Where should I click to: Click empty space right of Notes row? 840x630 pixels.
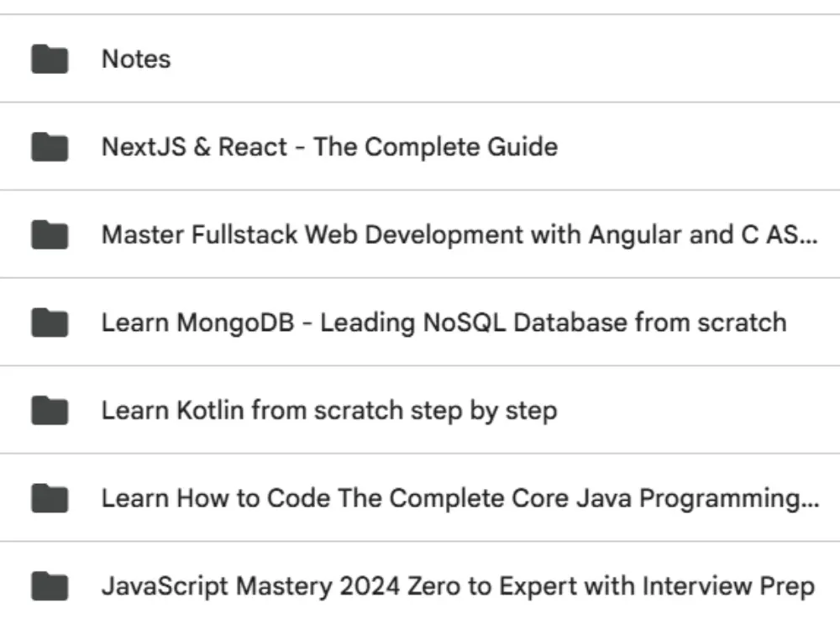[504, 59]
